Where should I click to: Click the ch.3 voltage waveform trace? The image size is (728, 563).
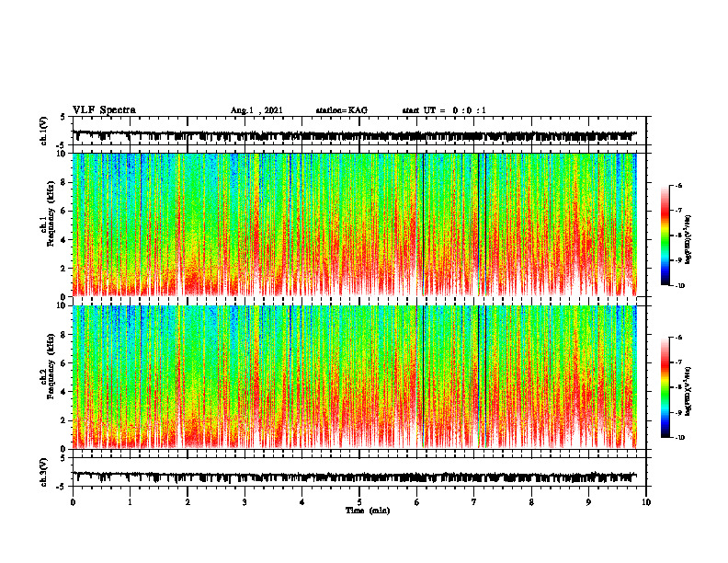(x=355, y=477)
